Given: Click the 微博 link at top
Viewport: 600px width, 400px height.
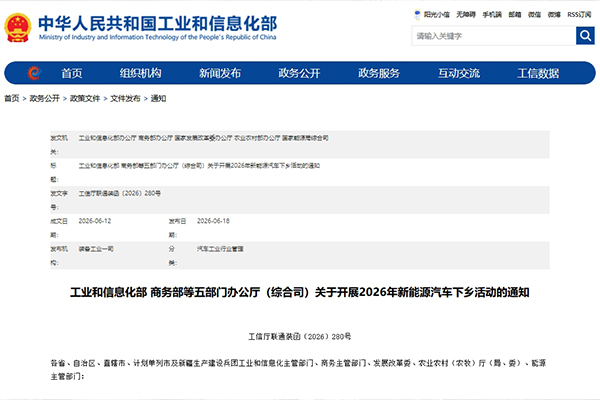Looking at the screenshot, I should pos(554,15).
